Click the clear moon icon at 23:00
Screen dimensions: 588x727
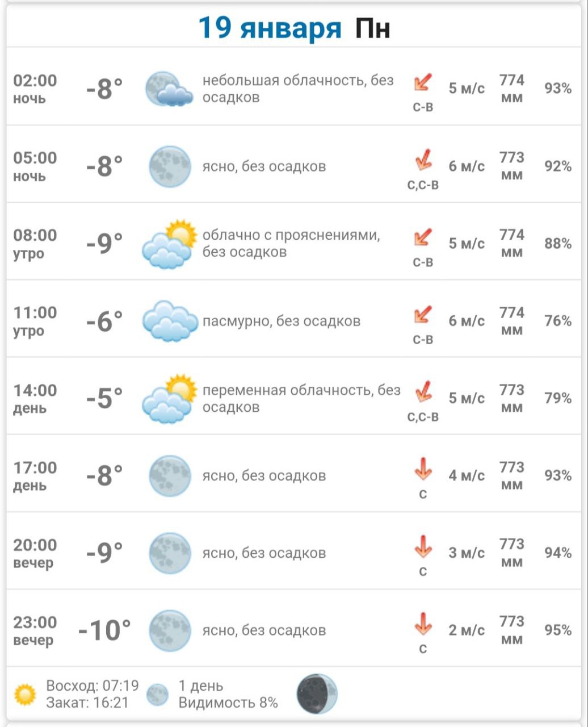point(170,630)
